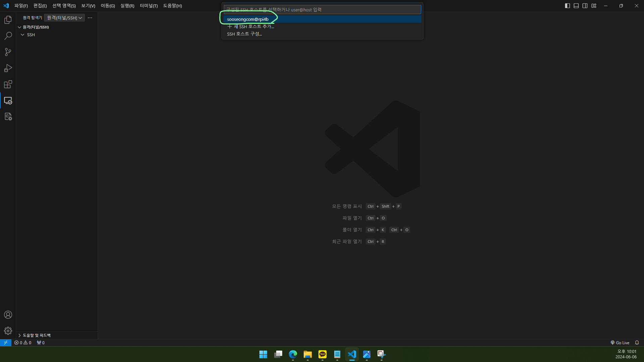Screen dimensions: 644x362
Task: Open the 도움말(H) menu
Action: [172, 6]
